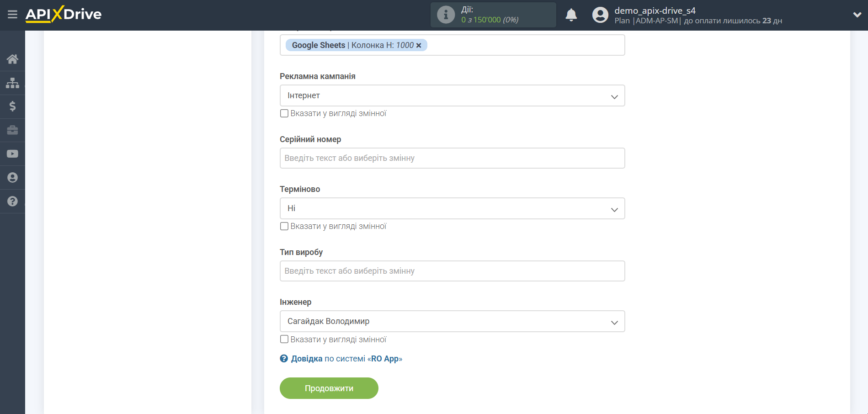The width and height of the screenshot is (868, 414).
Task: Open the question mark help icon
Action: pos(12,202)
